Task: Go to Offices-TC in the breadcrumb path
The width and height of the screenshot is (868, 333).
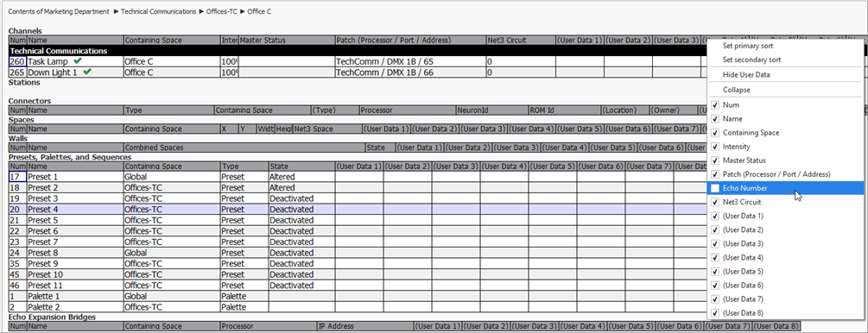Action: (x=221, y=11)
